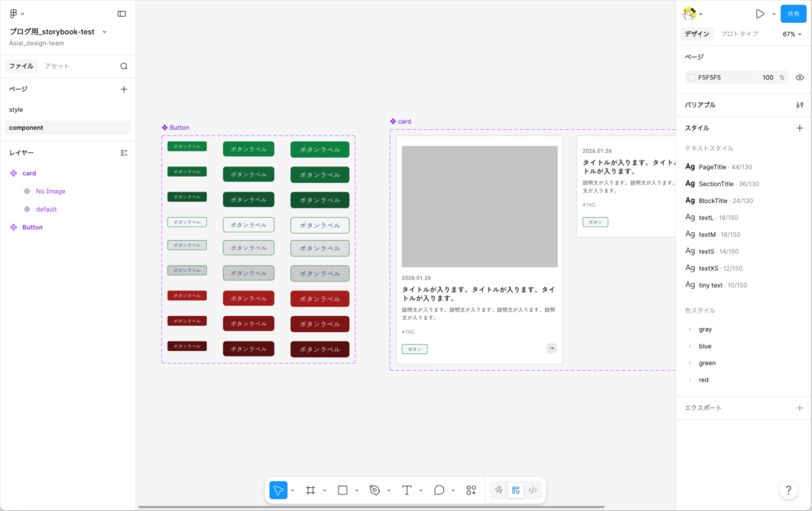Open Pen tool options chevron

point(389,490)
